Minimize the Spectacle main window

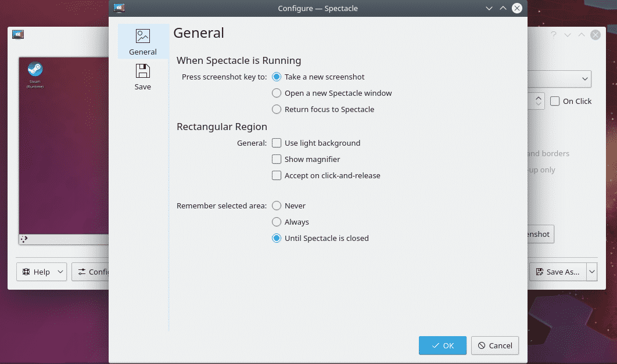click(568, 35)
